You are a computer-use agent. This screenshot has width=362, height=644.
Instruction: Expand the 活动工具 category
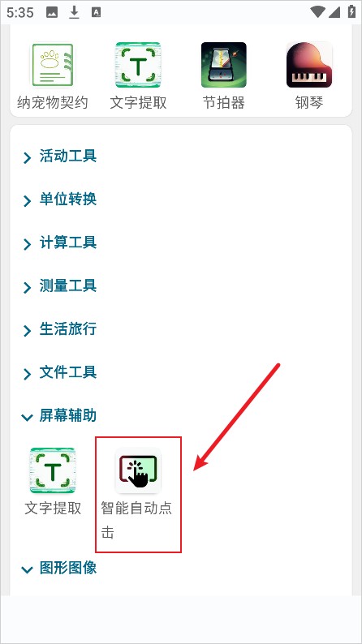60,156
